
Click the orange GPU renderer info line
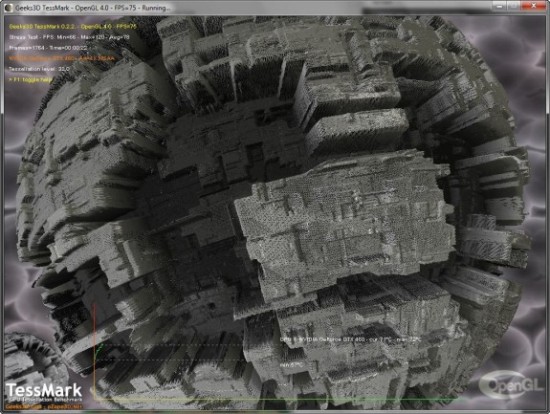(61, 58)
